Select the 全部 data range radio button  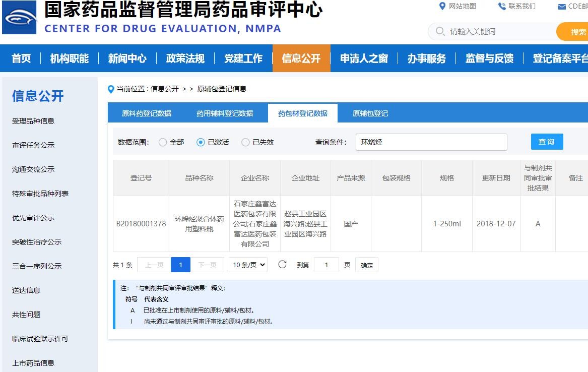tap(163, 142)
